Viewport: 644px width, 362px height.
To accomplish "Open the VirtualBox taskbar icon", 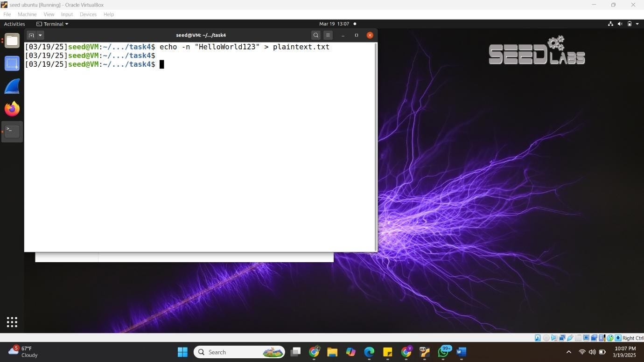I will point(424,352).
